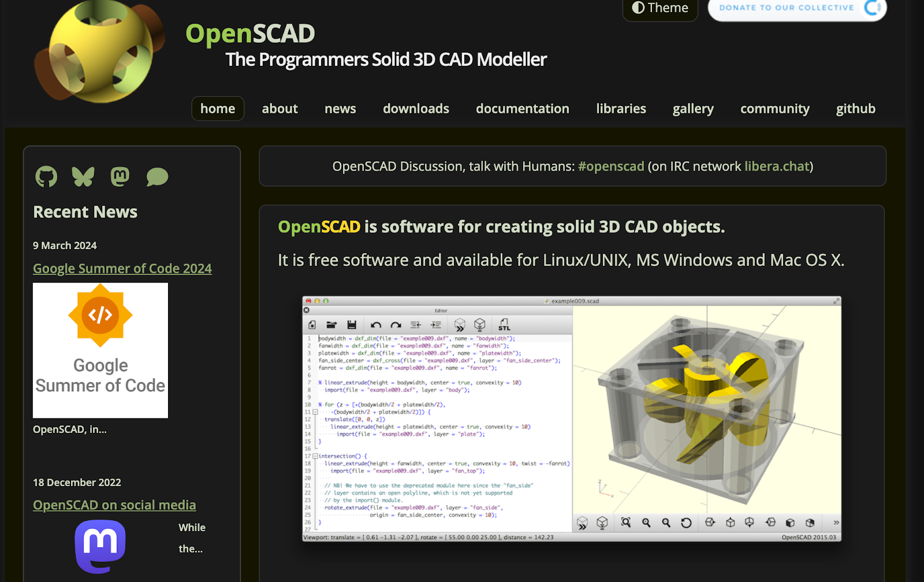
Task: Open the community page
Action: [775, 109]
